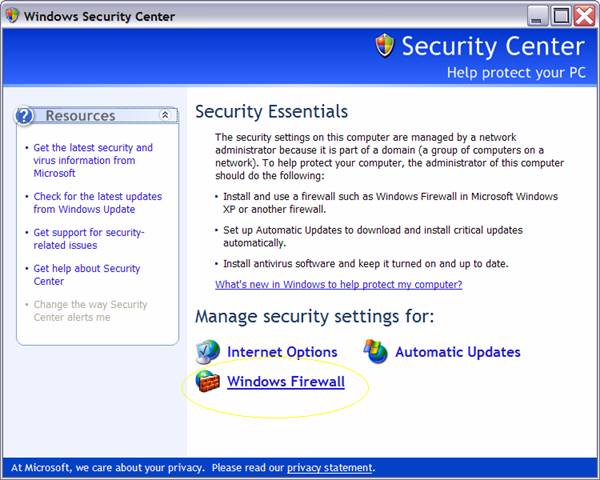600x480 pixels.
Task: Click the Manage security settings for heading
Action: point(315,317)
